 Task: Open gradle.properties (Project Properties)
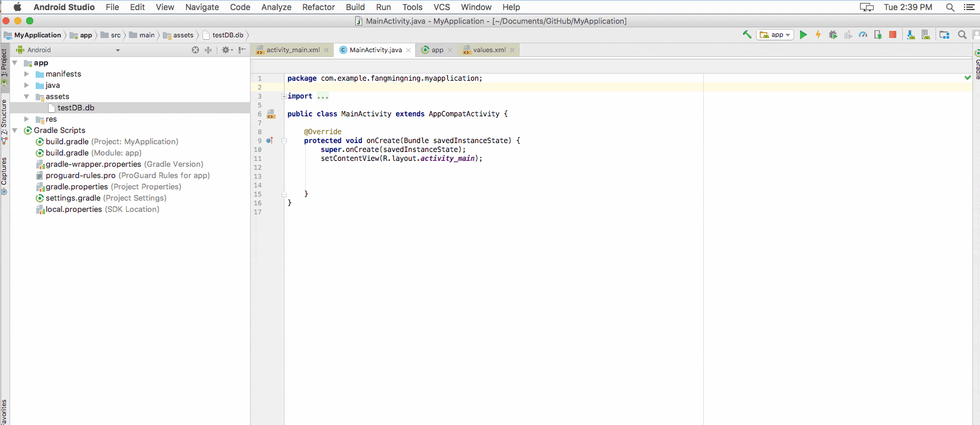point(109,187)
